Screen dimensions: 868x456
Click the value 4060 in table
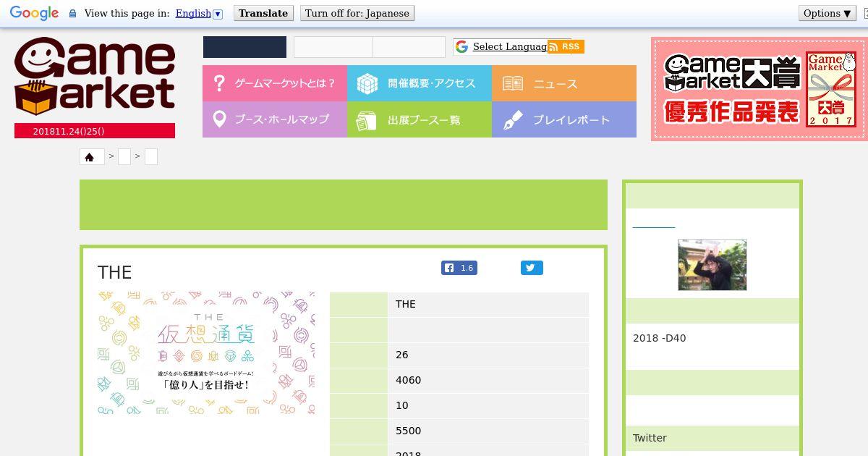[x=408, y=380]
